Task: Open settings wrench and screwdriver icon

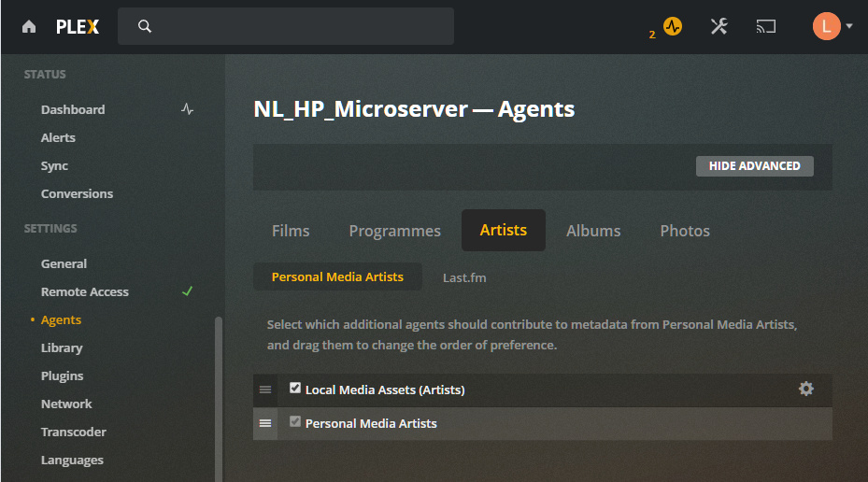Action: pos(719,26)
